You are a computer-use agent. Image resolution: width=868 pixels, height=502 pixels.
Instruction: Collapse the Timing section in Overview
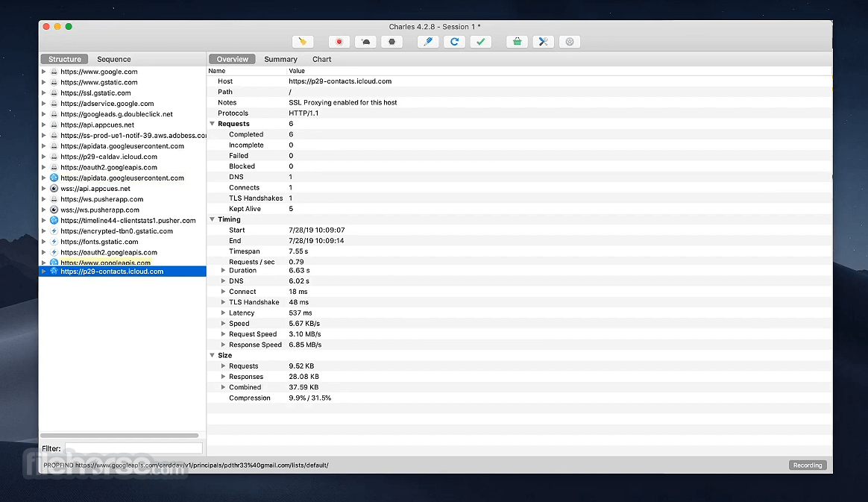[x=212, y=219]
